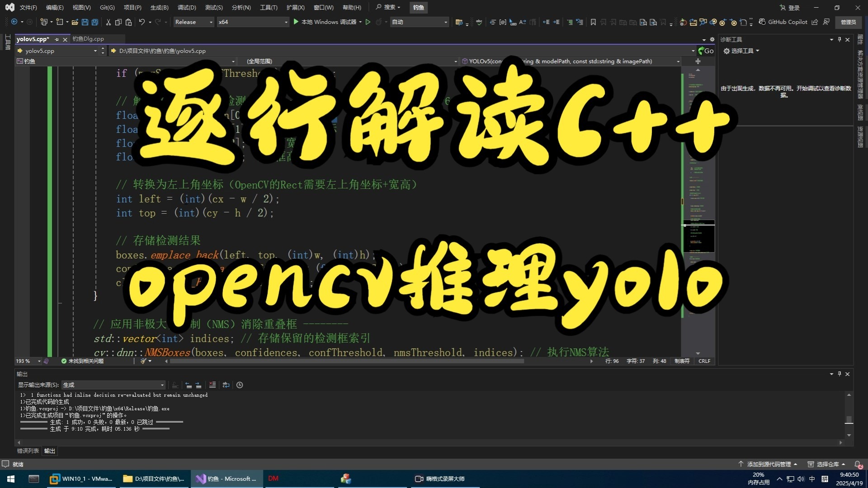The width and height of the screenshot is (868, 488).
Task: Save the current file with the Save icon
Action: (x=85, y=22)
